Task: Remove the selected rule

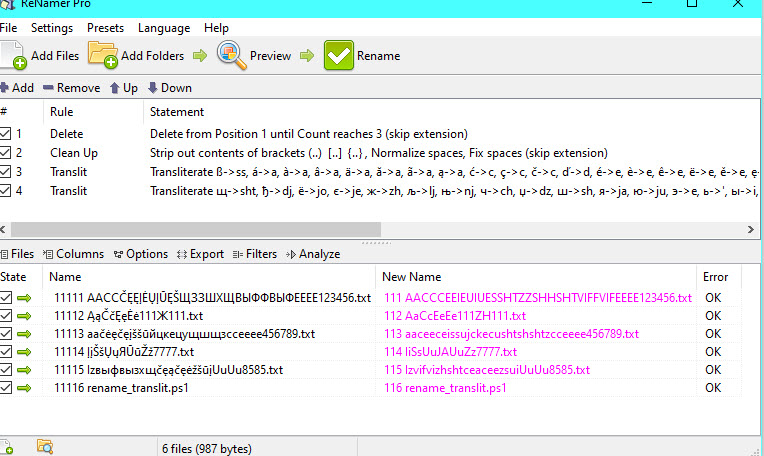Action: click(71, 88)
